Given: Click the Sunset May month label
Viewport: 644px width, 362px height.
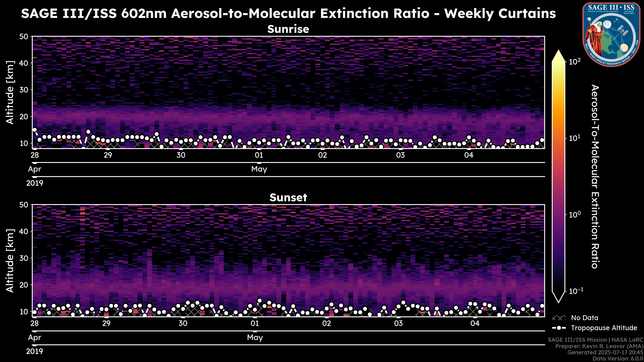Looking at the screenshot, I should pyautogui.click(x=255, y=338).
